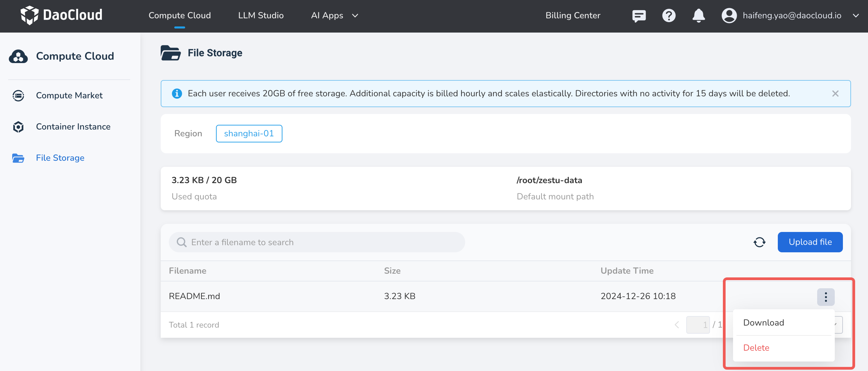Select the shanghai-01 region
Image resolution: width=868 pixels, height=371 pixels.
[x=249, y=134]
